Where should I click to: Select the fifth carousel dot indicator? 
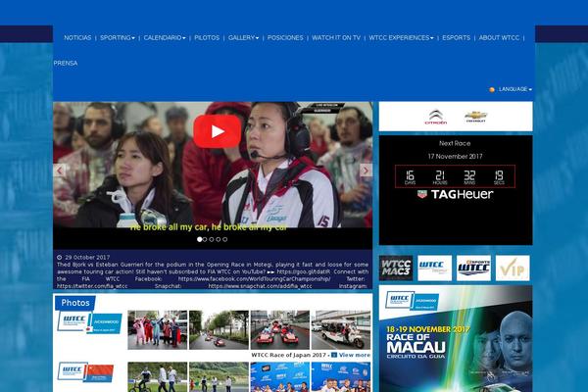pyautogui.click(x=225, y=239)
